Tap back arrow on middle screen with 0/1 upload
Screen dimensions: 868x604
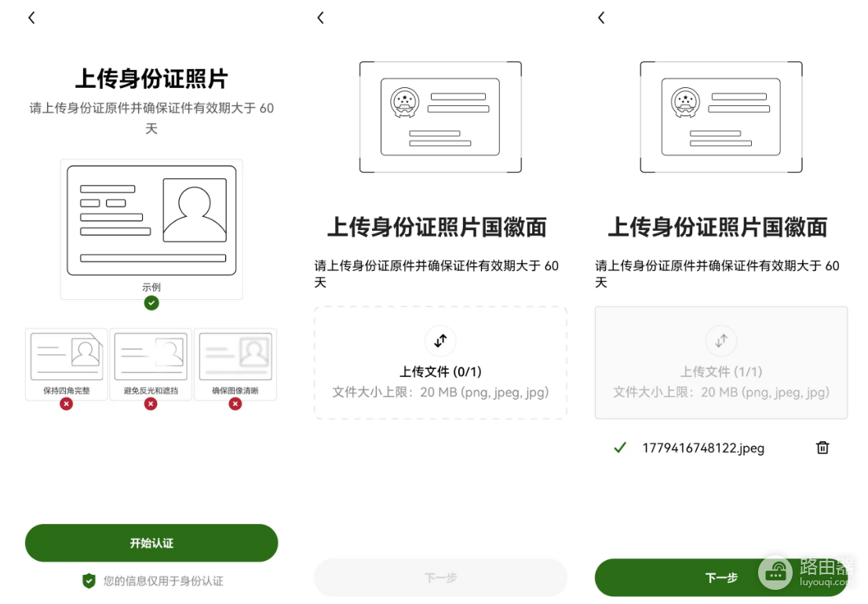point(320,18)
